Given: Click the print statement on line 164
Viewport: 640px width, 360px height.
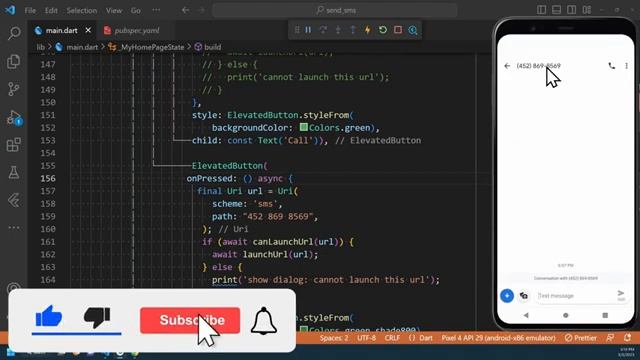Looking at the screenshot, I should coord(325,280).
